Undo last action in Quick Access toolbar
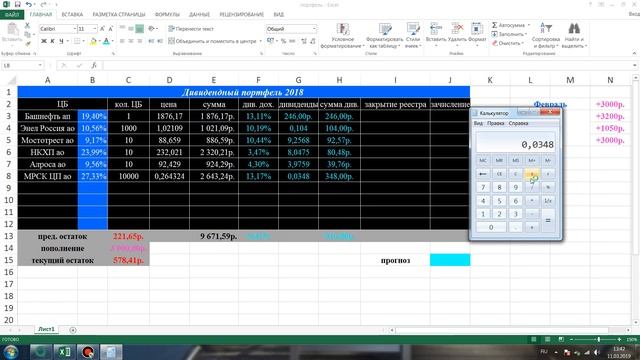The width and height of the screenshot is (640, 360). (x=29, y=4)
